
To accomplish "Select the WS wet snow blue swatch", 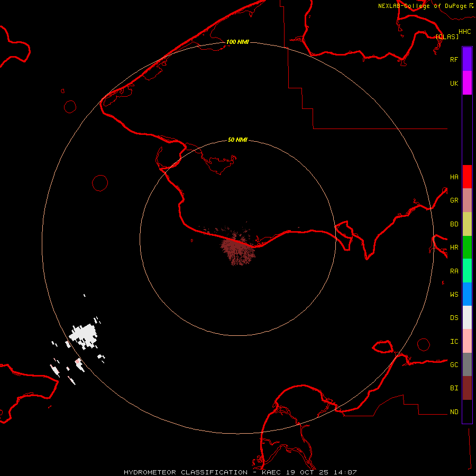I will tap(467, 294).
